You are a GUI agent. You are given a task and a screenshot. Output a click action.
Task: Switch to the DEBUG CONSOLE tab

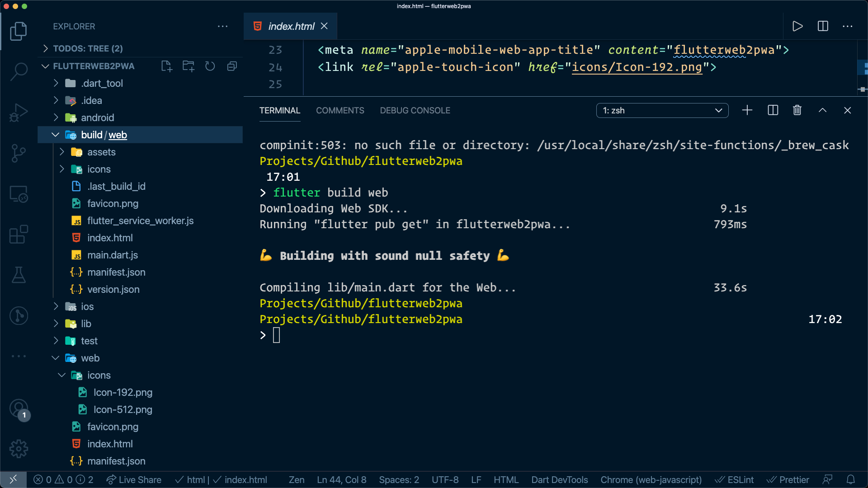point(415,110)
